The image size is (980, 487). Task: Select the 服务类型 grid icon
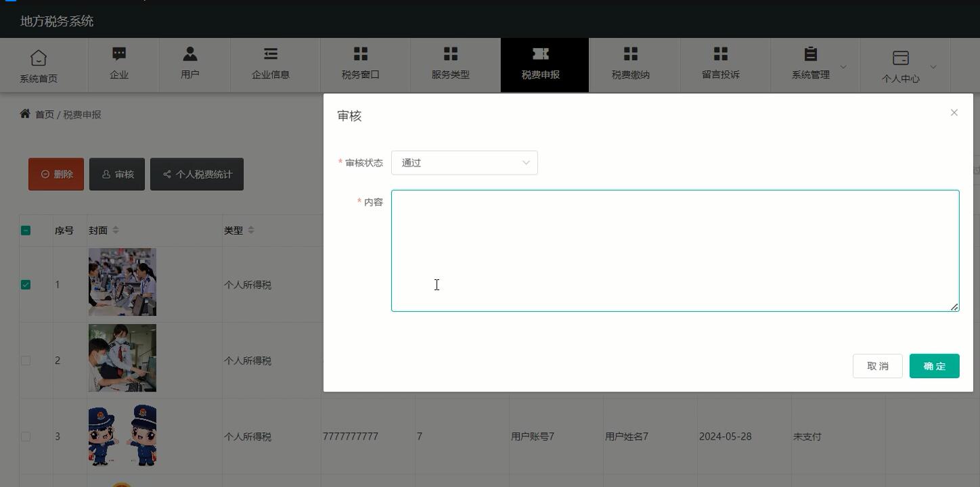point(451,53)
